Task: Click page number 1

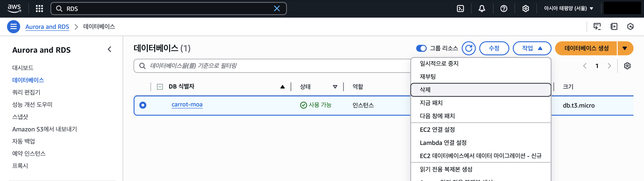Action: [x=597, y=66]
